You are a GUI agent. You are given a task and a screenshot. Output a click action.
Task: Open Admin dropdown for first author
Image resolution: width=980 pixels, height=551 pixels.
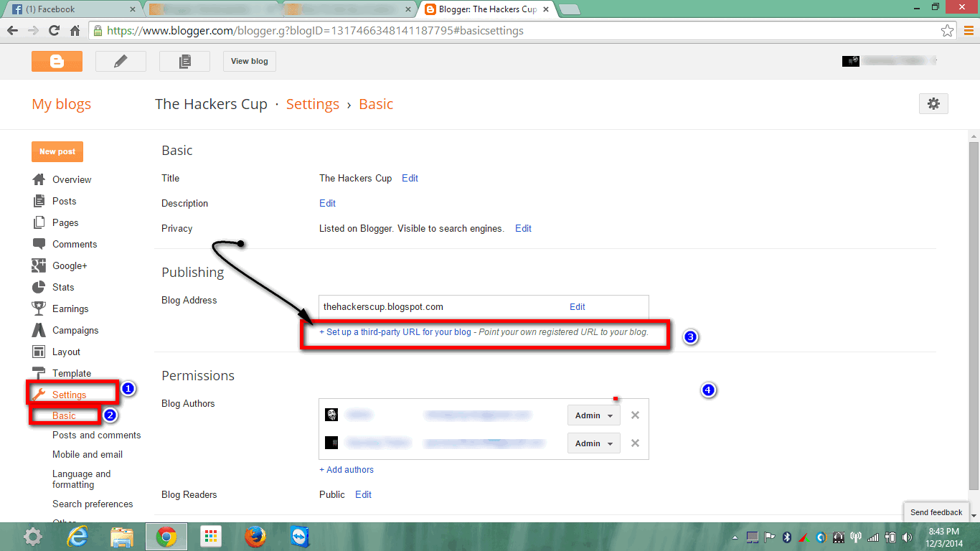tap(594, 415)
